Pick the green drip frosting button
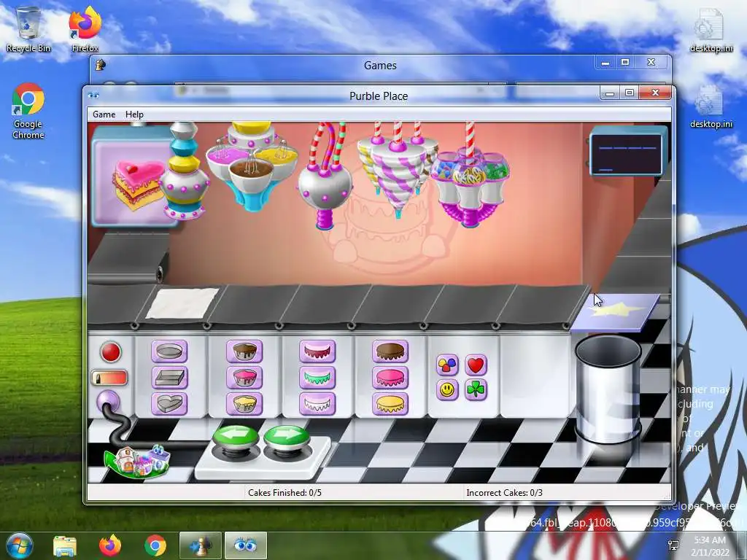Screen dimensions: 747x560 click(317, 378)
